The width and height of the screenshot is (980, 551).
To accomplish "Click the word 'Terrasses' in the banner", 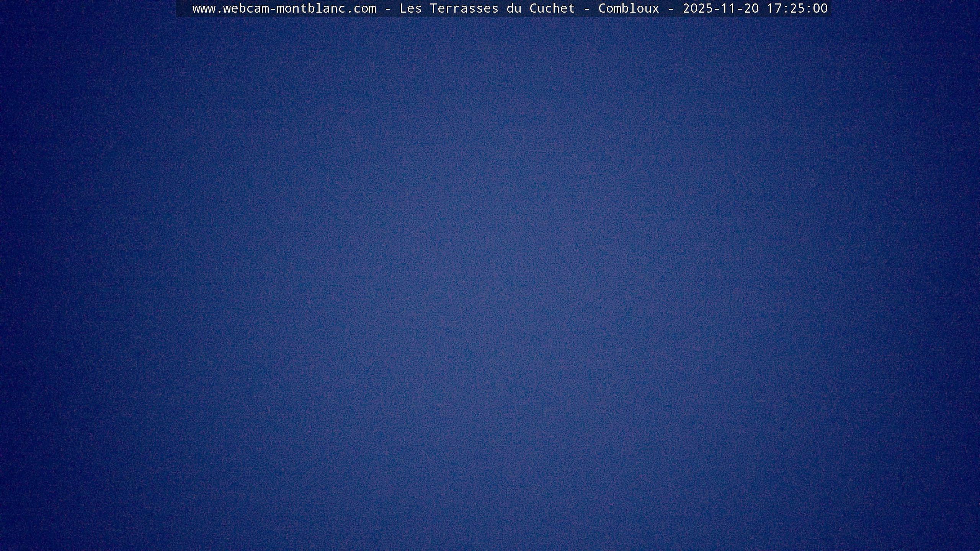I will 464,8.
